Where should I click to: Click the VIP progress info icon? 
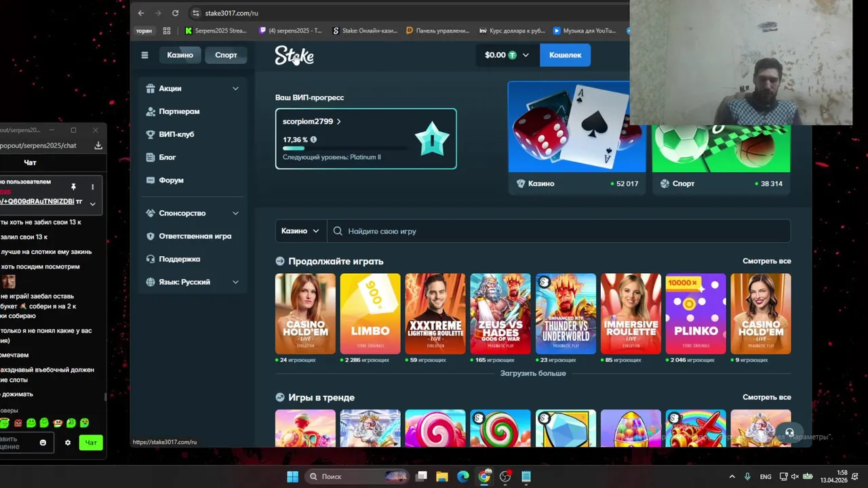click(313, 140)
